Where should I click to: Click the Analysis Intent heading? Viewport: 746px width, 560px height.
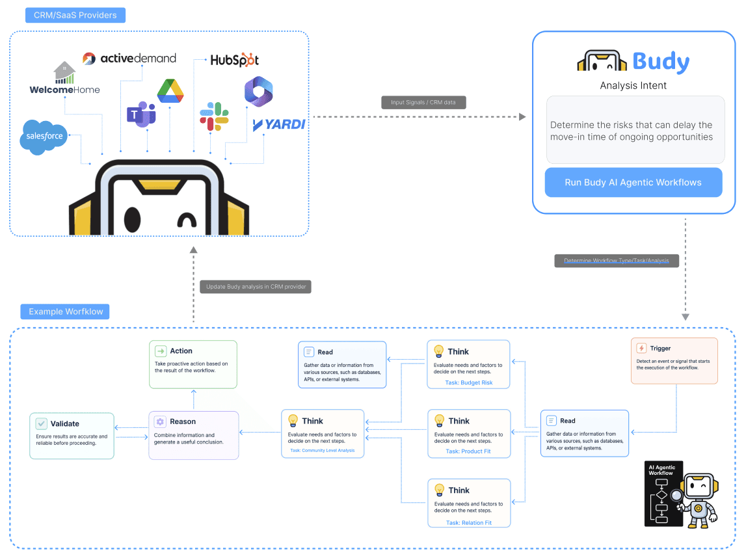coord(633,86)
